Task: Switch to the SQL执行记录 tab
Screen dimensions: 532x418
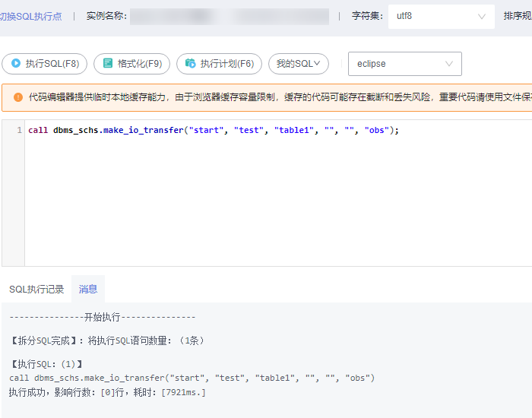Action: click(x=36, y=289)
